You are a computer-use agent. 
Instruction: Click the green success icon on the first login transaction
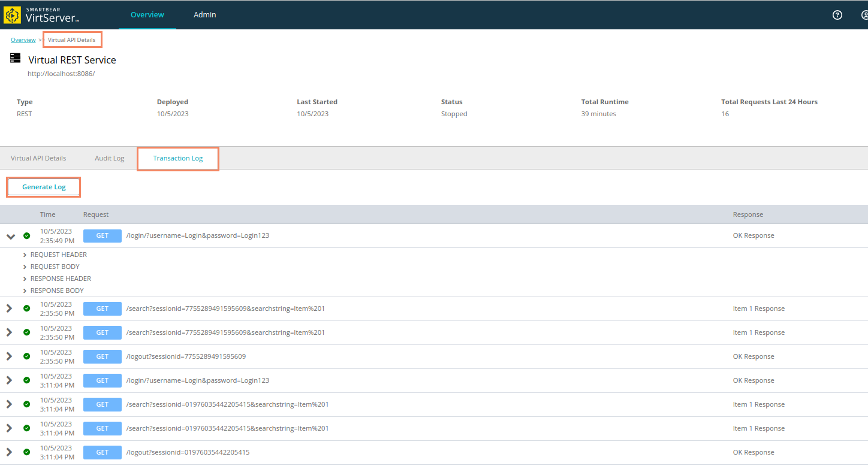click(26, 235)
